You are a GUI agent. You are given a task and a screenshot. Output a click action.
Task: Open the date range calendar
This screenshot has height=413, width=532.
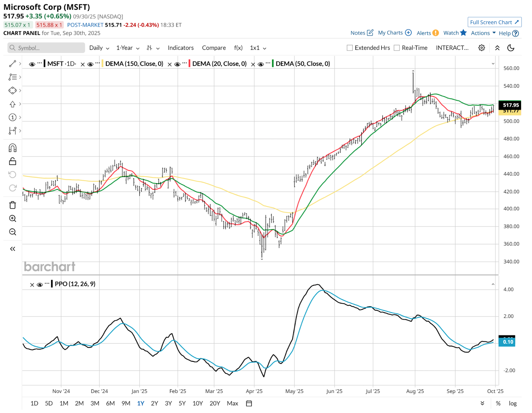tap(249, 403)
